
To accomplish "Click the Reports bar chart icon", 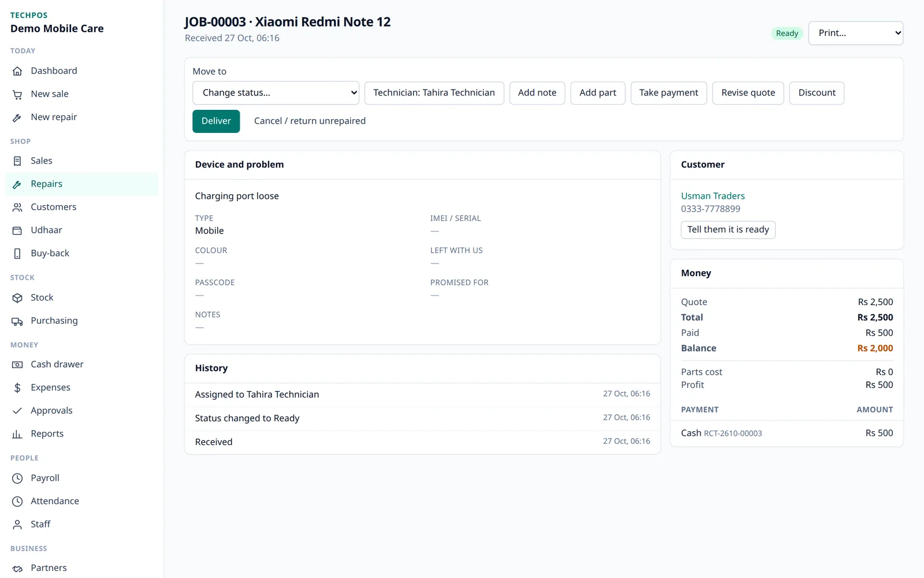I will [17, 434].
